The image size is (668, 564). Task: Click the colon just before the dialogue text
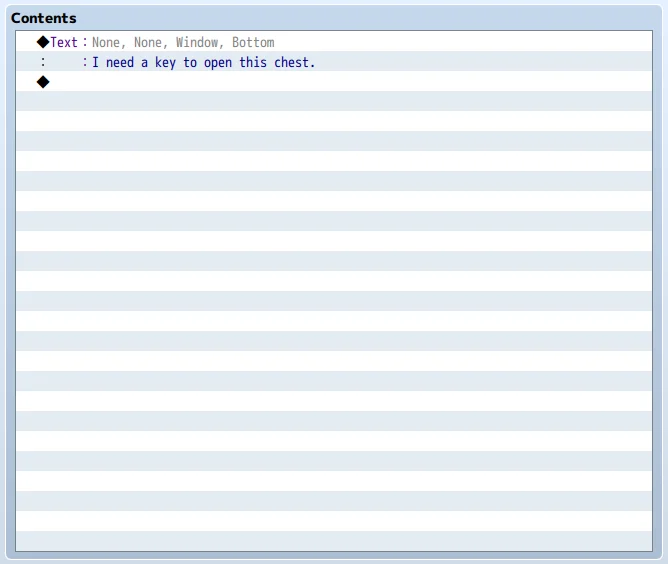pos(84,62)
